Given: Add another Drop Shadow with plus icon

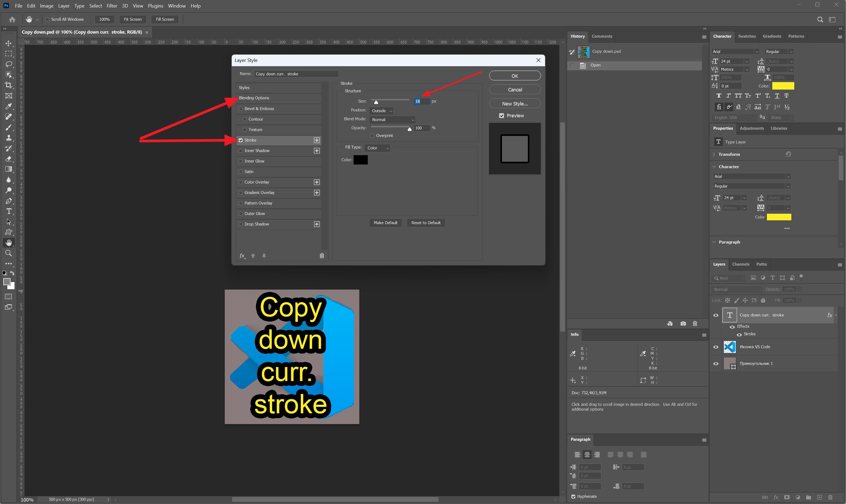Looking at the screenshot, I should coord(317,224).
